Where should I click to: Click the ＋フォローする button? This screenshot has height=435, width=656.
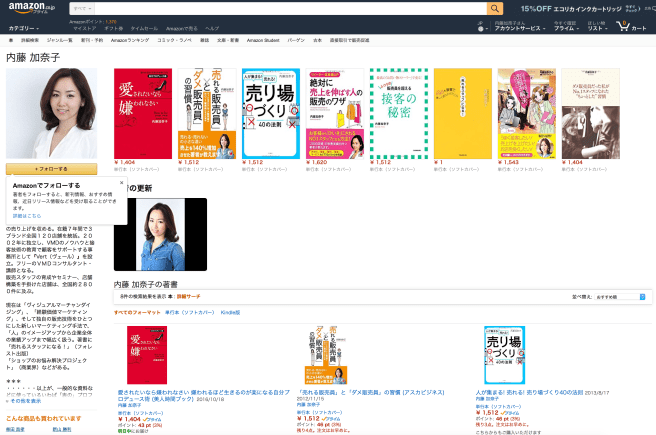tap(51, 169)
